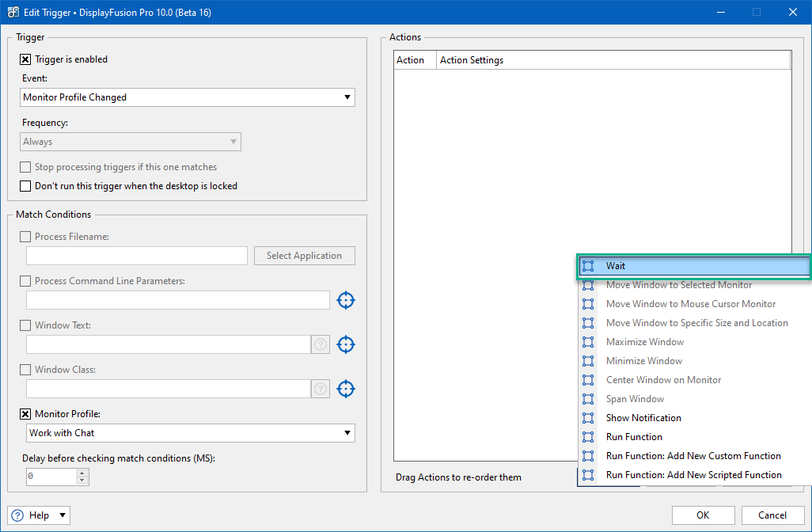Click the OK button

click(x=703, y=515)
